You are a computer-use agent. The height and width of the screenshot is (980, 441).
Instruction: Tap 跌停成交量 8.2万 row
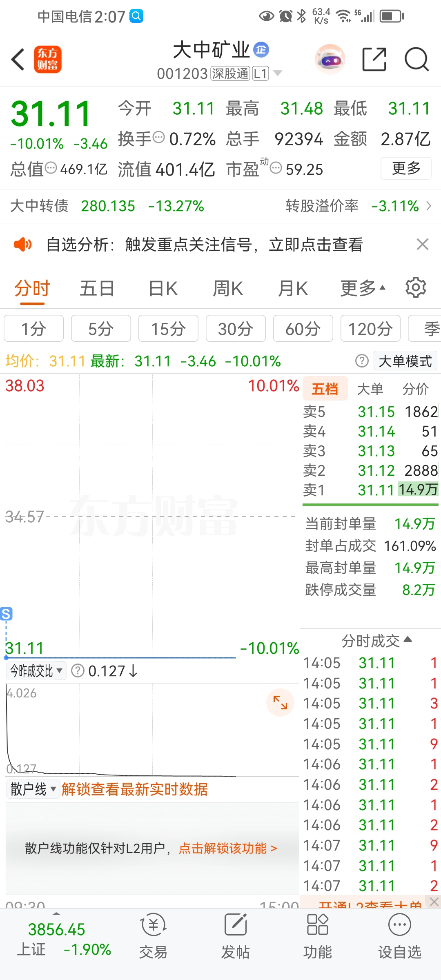click(x=370, y=590)
